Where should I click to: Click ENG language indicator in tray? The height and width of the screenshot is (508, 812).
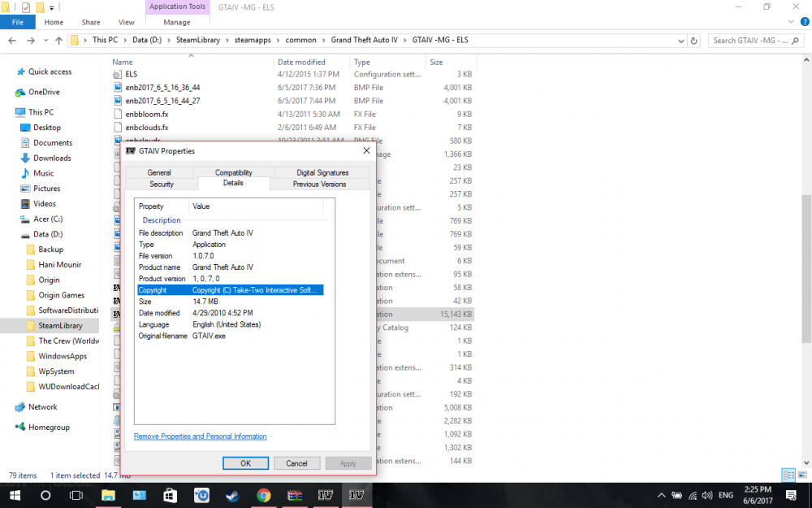[725, 496]
